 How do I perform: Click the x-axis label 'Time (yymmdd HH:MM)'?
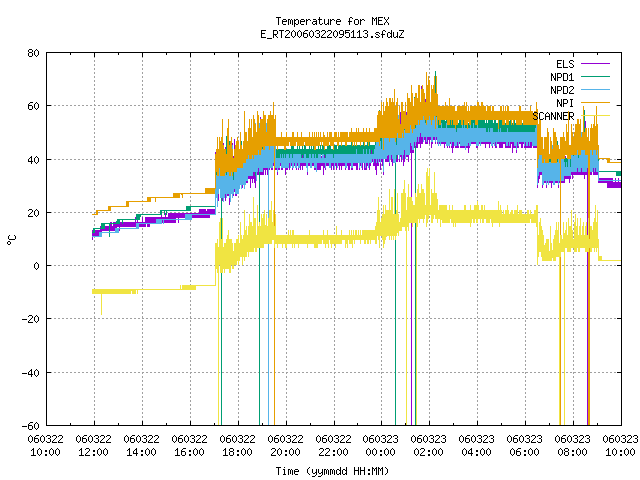tap(332, 471)
